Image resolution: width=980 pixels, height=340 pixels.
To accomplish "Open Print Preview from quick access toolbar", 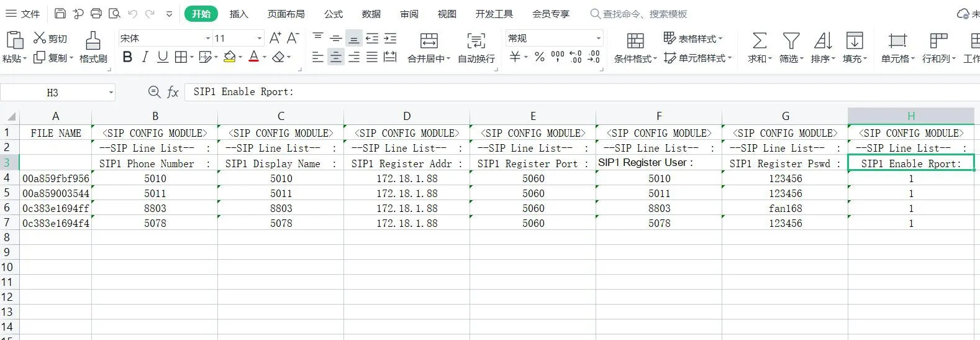I will tap(114, 14).
